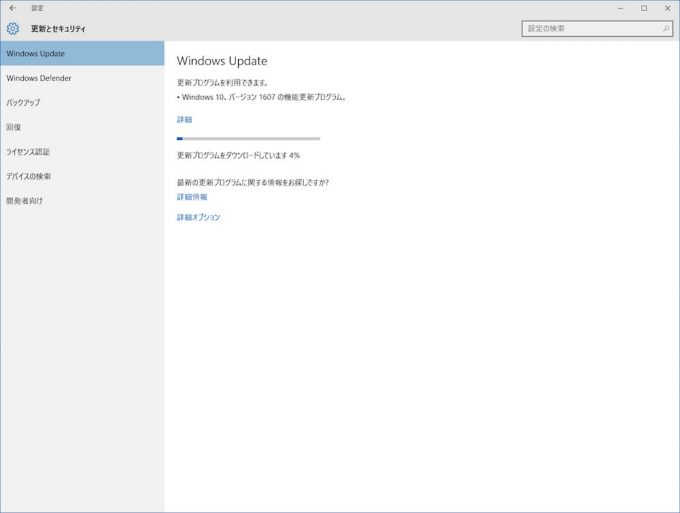The width and height of the screenshot is (680, 513).
Task: Click the settings gear icon
Action: 13,29
